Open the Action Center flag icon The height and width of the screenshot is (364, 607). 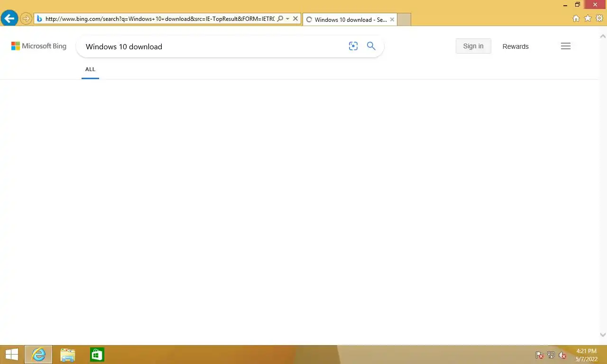coord(540,355)
